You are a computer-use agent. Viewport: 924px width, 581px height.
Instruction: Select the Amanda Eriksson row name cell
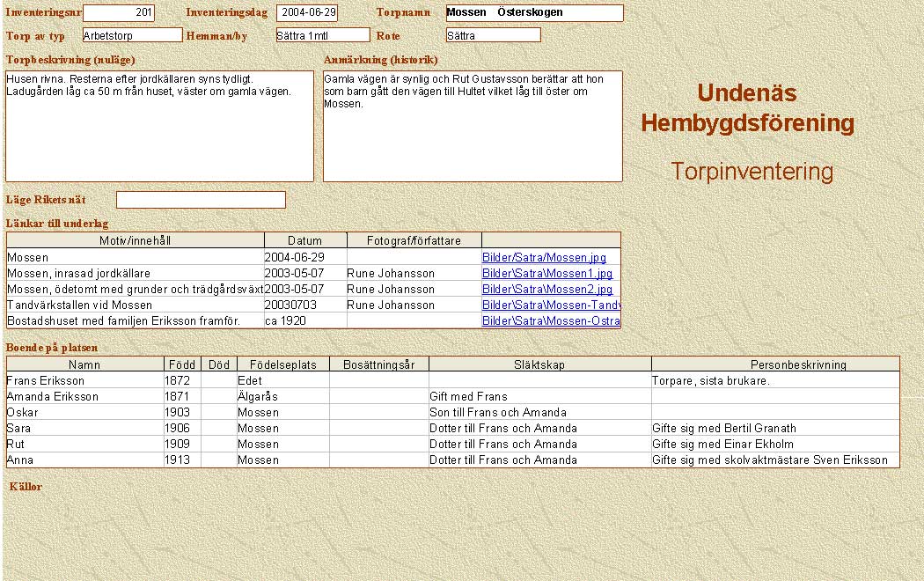[84, 396]
